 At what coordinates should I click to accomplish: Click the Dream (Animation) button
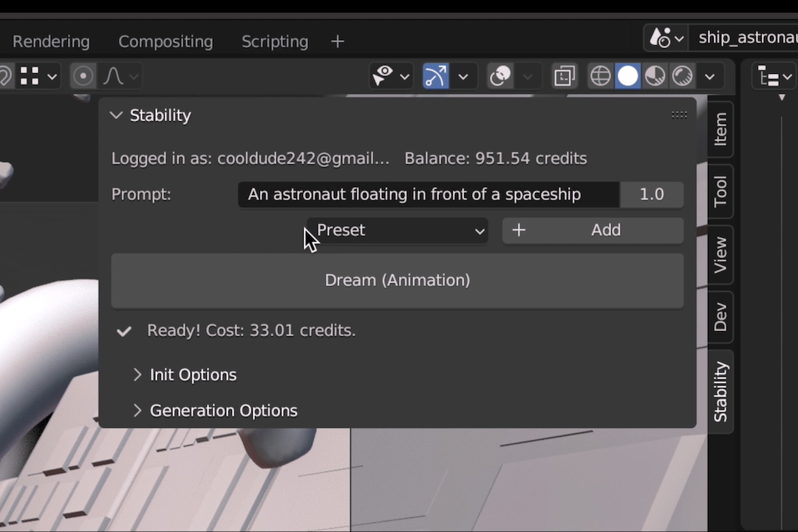coord(397,281)
